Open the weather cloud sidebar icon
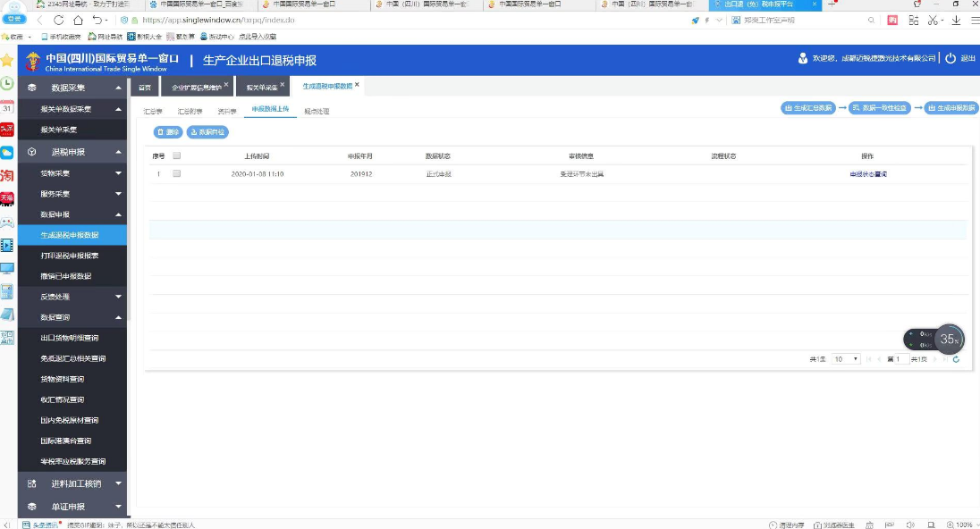The image size is (980, 529). 7,153
